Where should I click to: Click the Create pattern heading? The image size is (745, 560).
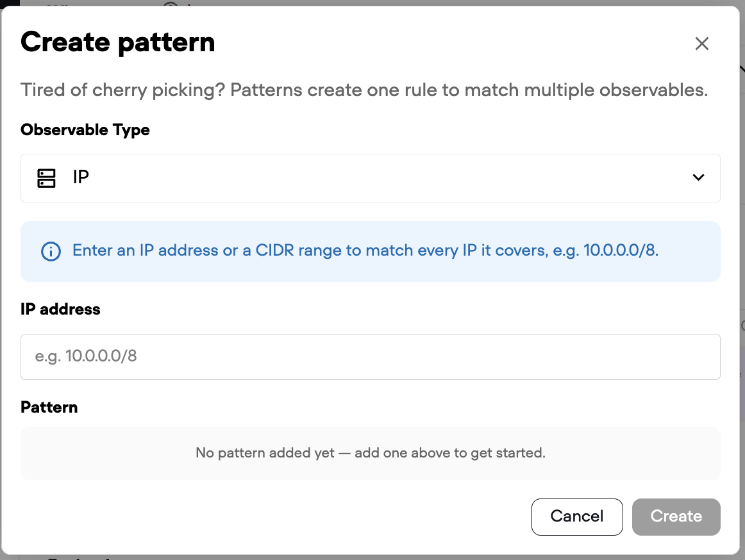(x=118, y=43)
